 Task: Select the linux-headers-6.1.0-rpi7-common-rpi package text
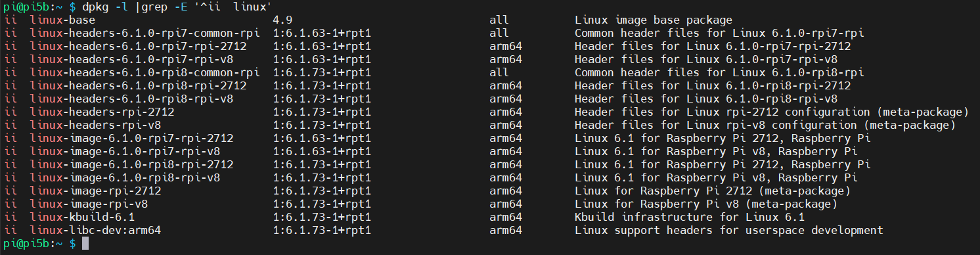[145, 33]
